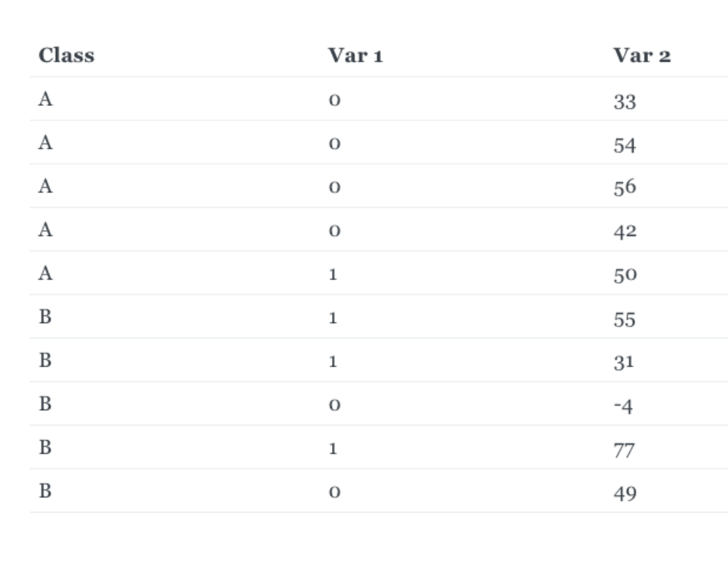Screen dimensions: 728x562
Task: Click Var 1 value in the row with 77
Action: click(x=333, y=448)
